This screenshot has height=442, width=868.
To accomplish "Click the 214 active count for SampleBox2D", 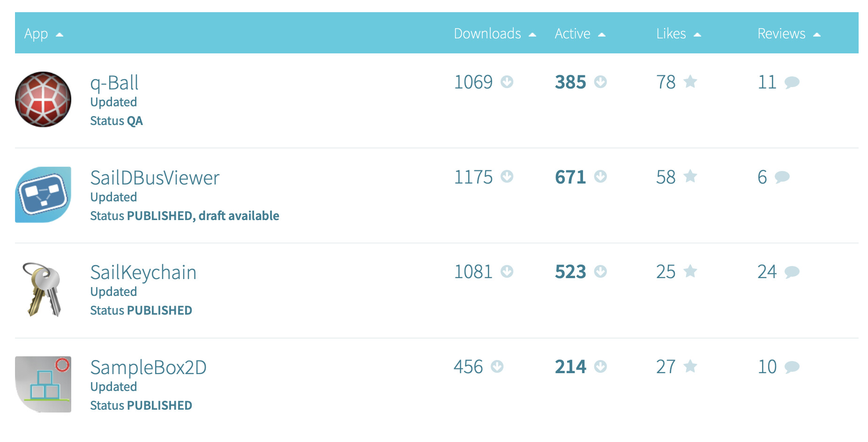I will click(570, 367).
